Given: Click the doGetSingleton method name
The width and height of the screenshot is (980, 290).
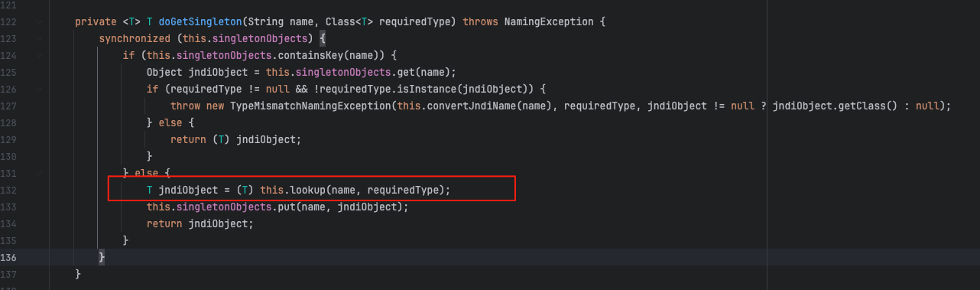Looking at the screenshot, I should (183, 21).
